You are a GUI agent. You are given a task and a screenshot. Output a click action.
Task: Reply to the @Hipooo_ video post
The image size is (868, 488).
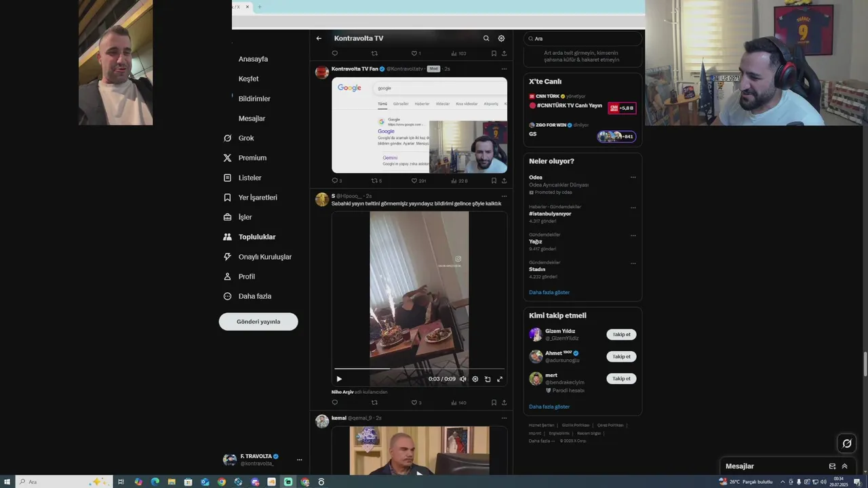334,403
